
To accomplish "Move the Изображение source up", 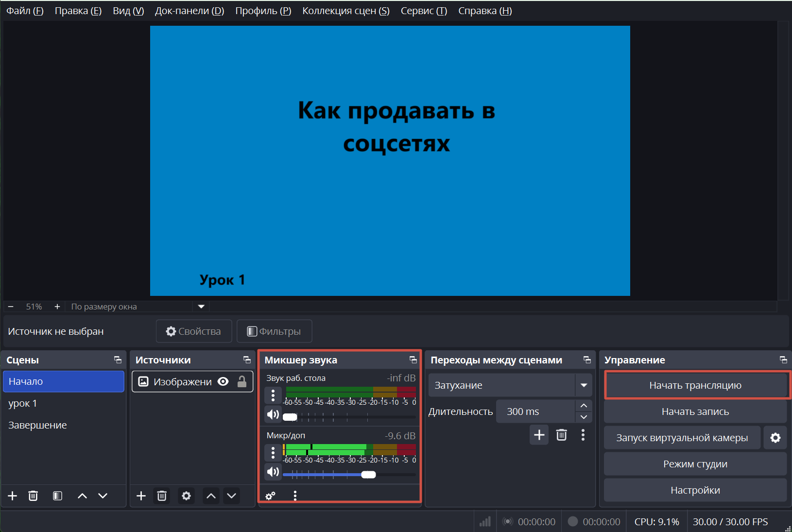I will [x=211, y=496].
